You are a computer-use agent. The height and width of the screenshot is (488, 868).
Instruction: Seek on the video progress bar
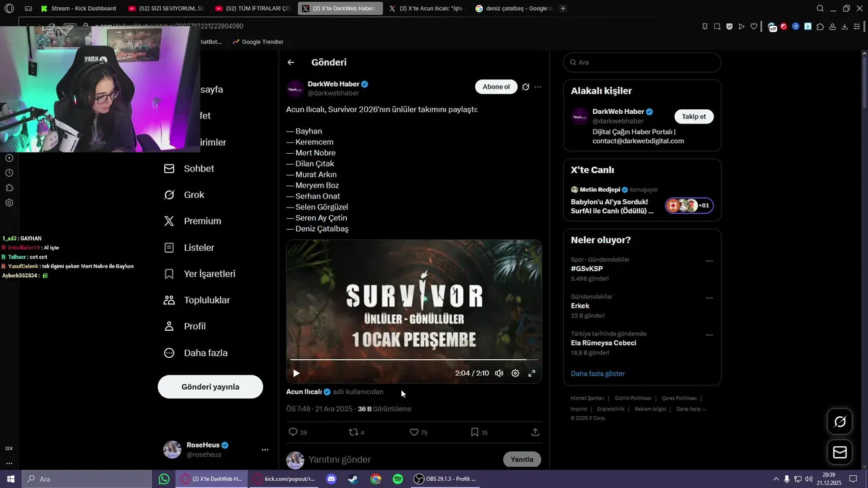[x=414, y=360]
